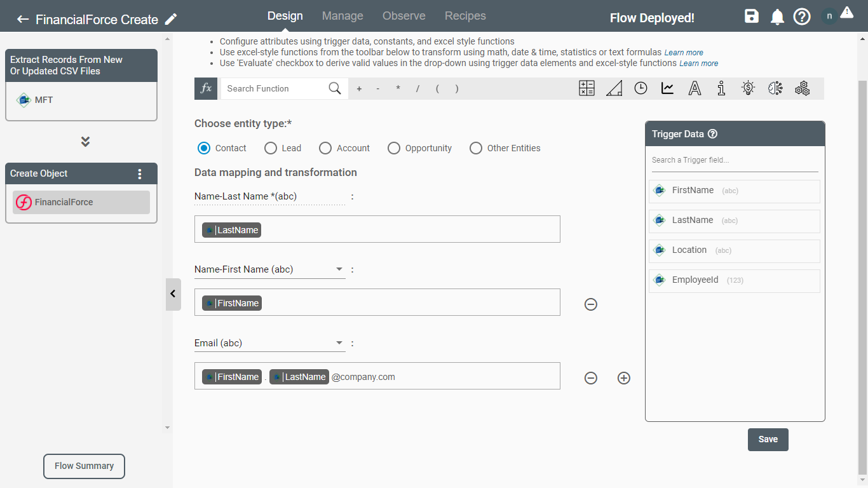Screen dimensions: 868x488
Task: Focus the Search a Trigger field input
Action: click(x=735, y=160)
